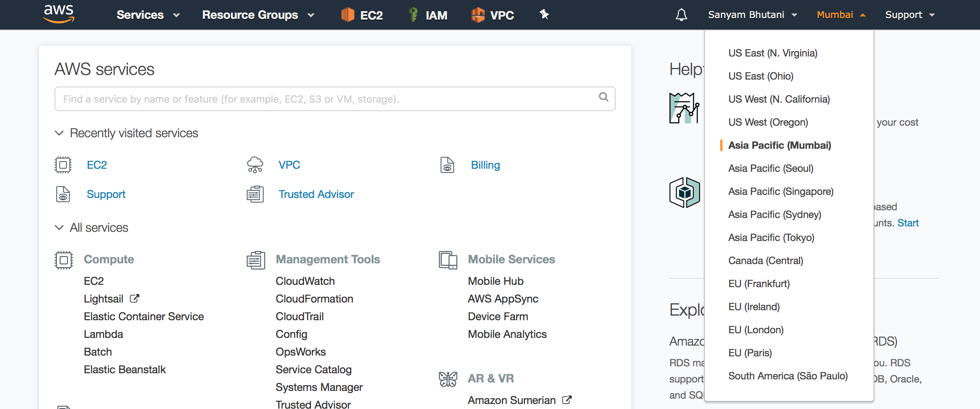Open Lambda under Compute
Viewport: 980px width, 409px height.
(x=103, y=334)
